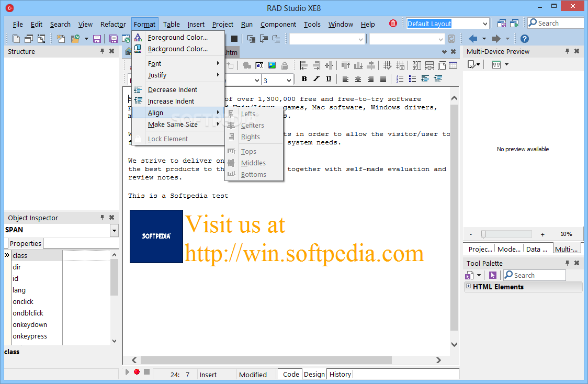588x384 pixels.
Task: Open the Default Layout dropdown
Action: pos(485,24)
